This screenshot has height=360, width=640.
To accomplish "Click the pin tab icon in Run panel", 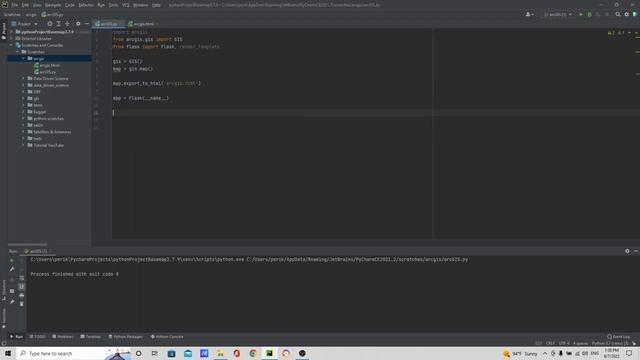I will [12, 302].
